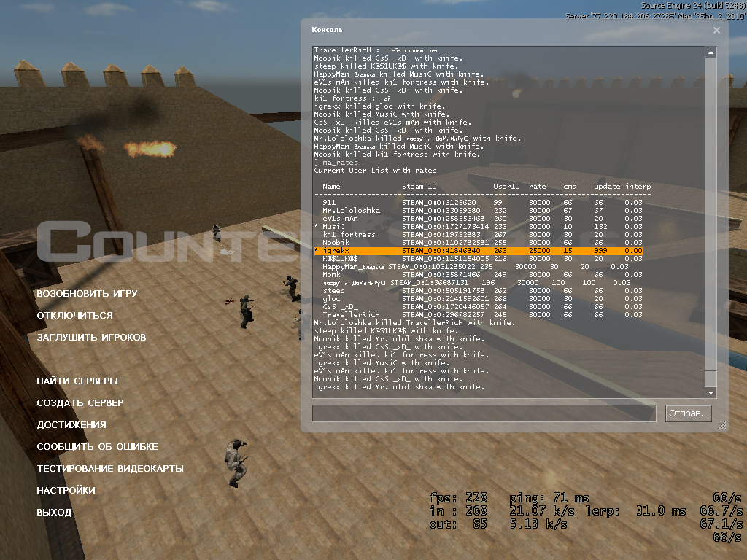Click the console vertical scrollbar track

click(711, 222)
